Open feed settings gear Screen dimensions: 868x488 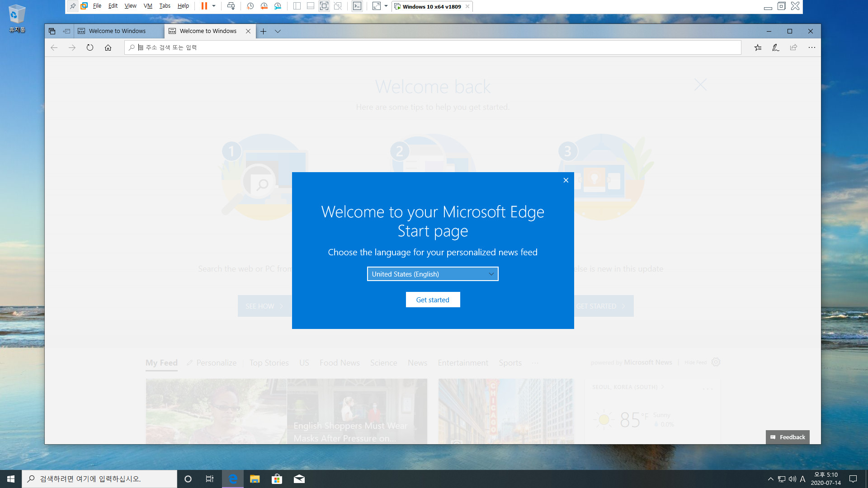(x=716, y=362)
